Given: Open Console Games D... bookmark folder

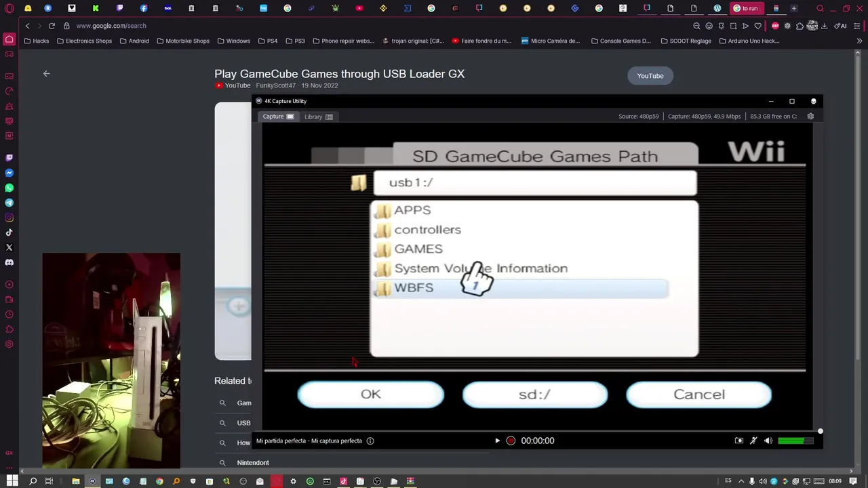Looking at the screenshot, I should 621,41.
